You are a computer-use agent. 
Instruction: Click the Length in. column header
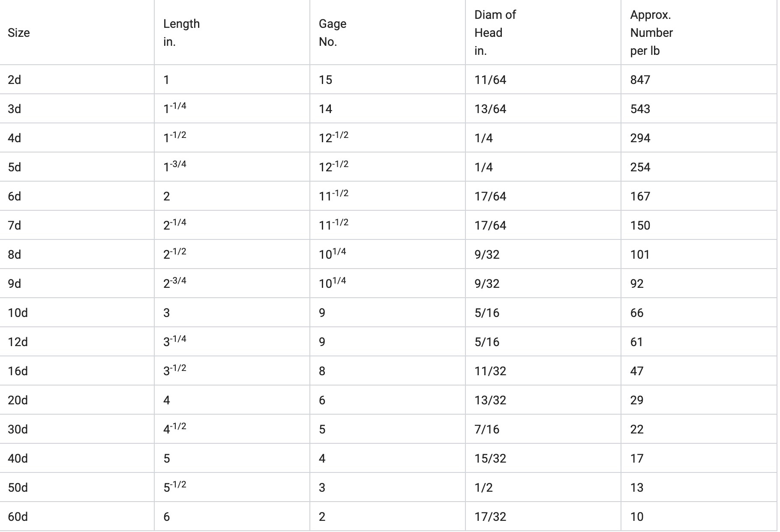click(181, 33)
